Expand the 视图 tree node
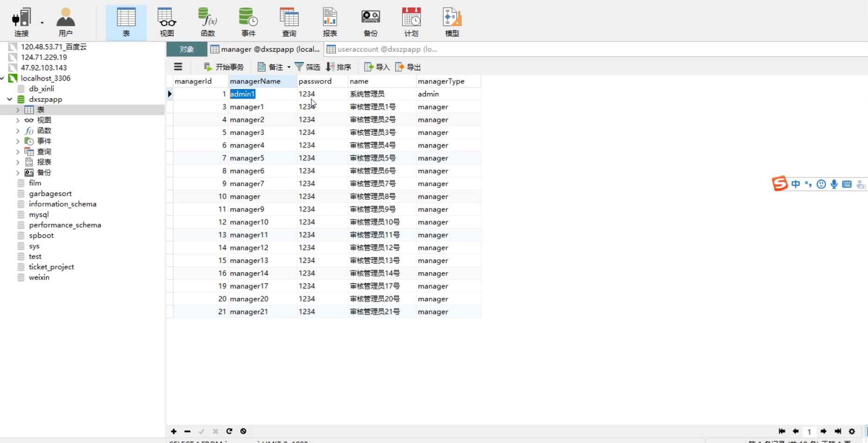Image resolution: width=868 pixels, height=443 pixels. (x=18, y=120)
